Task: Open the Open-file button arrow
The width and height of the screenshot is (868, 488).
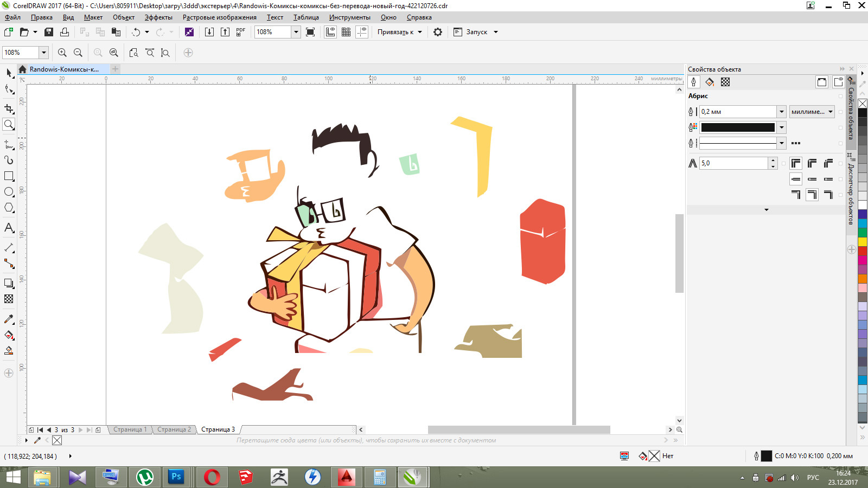Action: pos(35,32)
